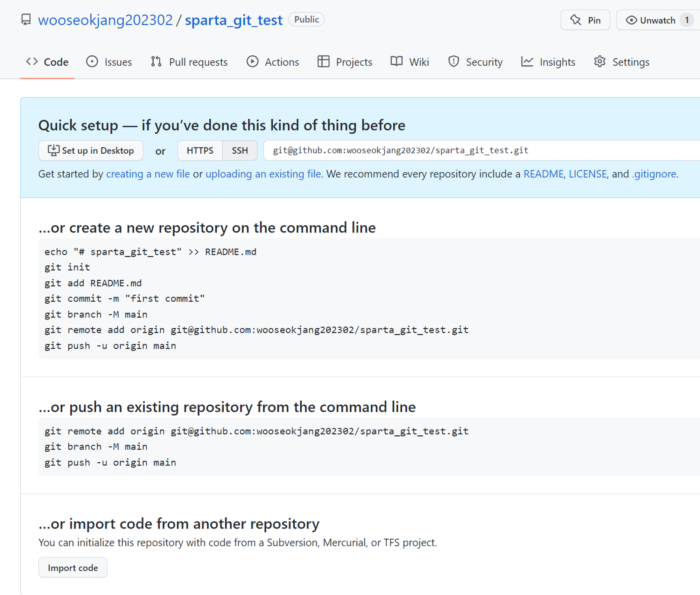Click the repository icon beside wooseokjang202302
The image size is (700, 595).
pyautogui.click(x=26, y=20)
